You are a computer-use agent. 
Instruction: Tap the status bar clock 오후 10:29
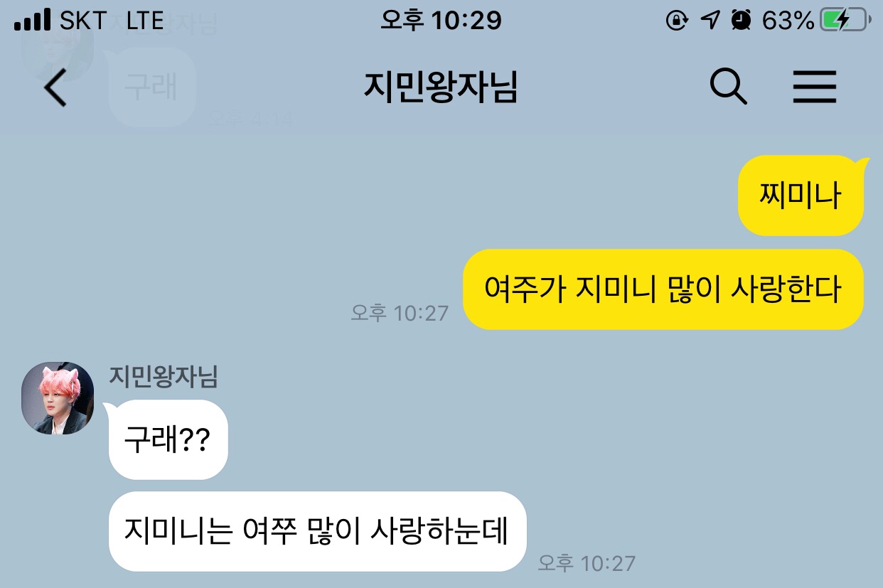pos(441,21)
